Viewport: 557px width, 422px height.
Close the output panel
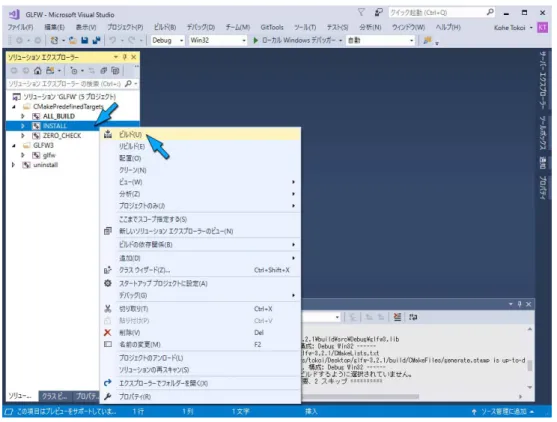click(x=529, y=304)
